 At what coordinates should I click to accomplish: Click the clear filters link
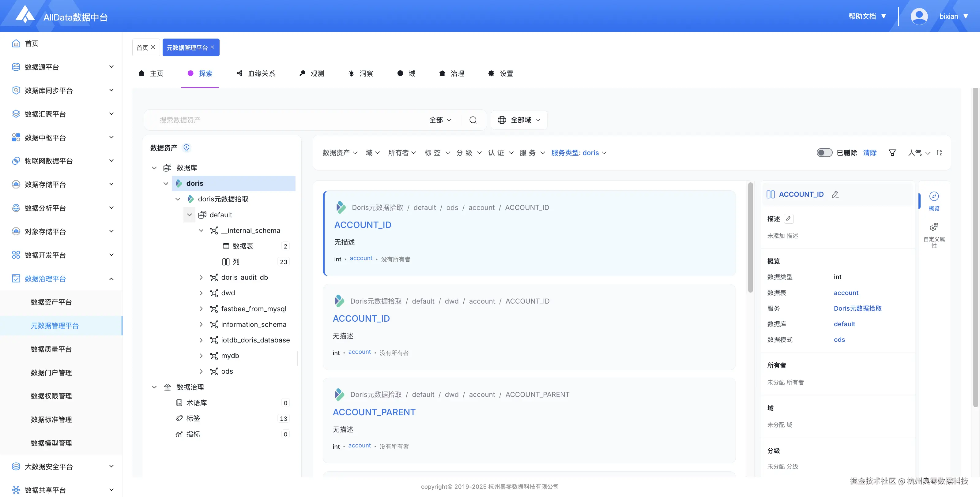pos(870,153)
